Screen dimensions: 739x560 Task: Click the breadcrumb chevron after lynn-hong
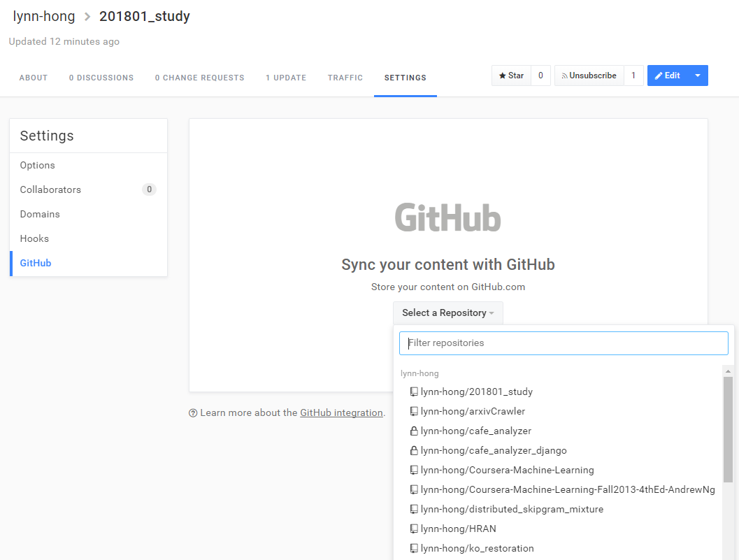pos(87,17)
